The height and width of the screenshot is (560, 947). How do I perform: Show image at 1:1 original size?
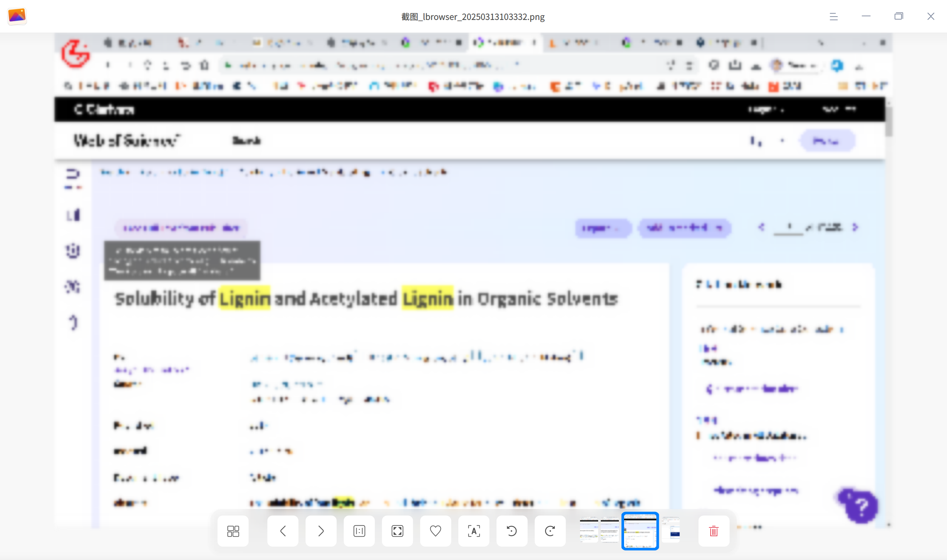pyautogui.click(x=359, y=531)
